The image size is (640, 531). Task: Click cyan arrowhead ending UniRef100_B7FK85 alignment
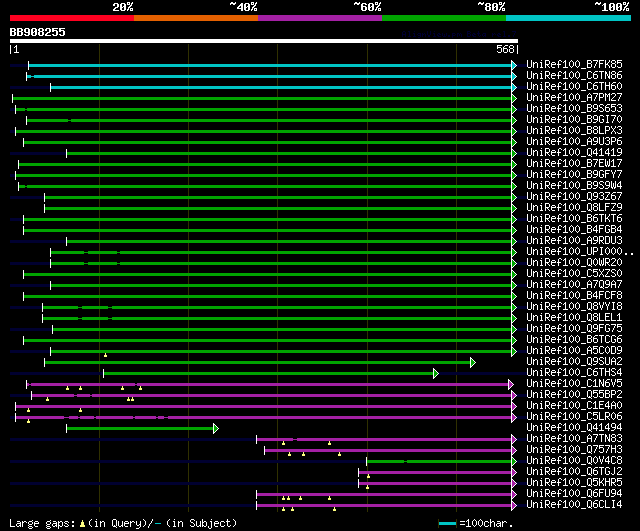tap(514, 65)
